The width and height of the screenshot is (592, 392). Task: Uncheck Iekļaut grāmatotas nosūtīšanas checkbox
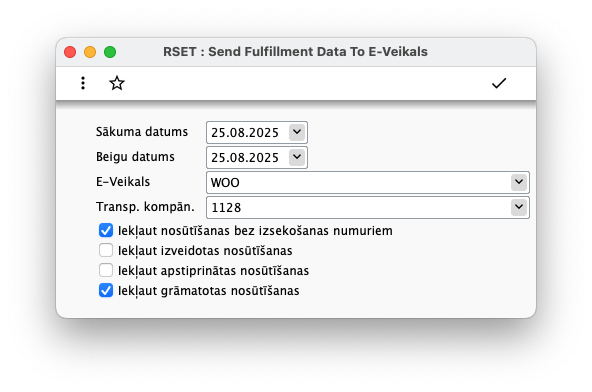pyautogui.click(x=106, y=290)
